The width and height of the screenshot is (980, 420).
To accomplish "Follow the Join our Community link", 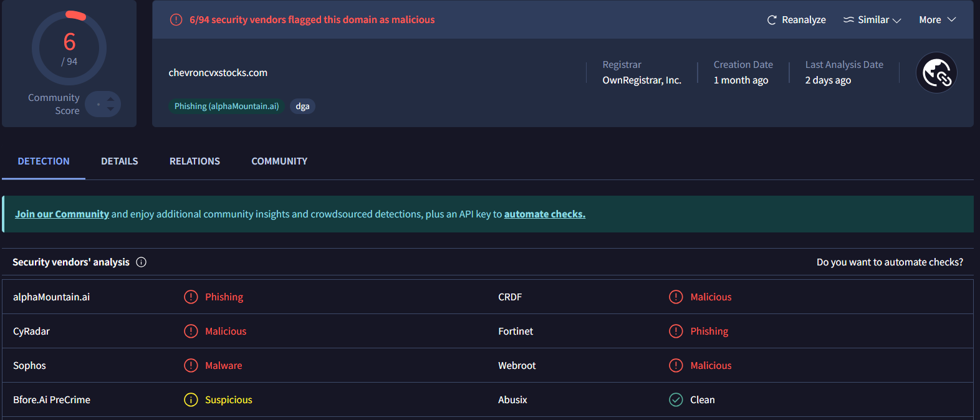I will 62,214.
